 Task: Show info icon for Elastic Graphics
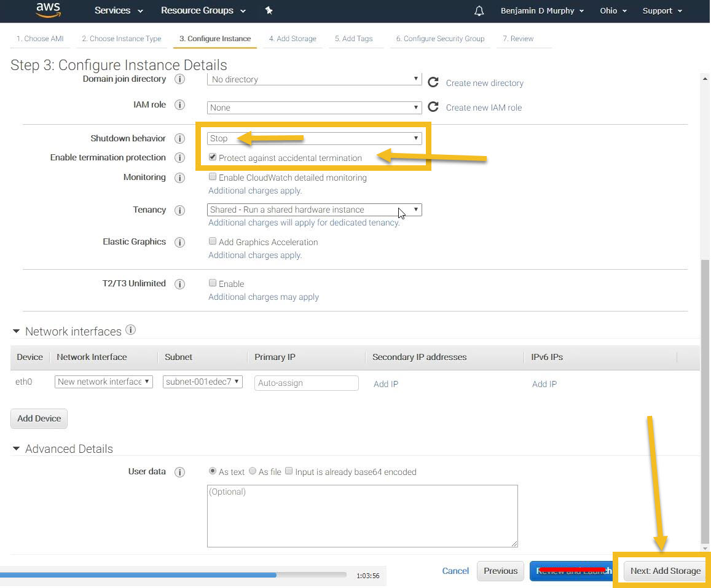coord(179,242)
